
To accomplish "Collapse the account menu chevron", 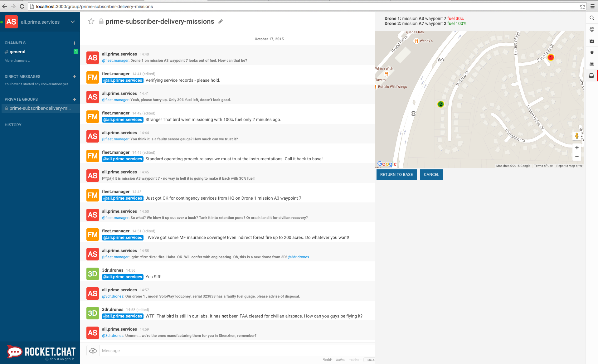I will pos(72,22).
